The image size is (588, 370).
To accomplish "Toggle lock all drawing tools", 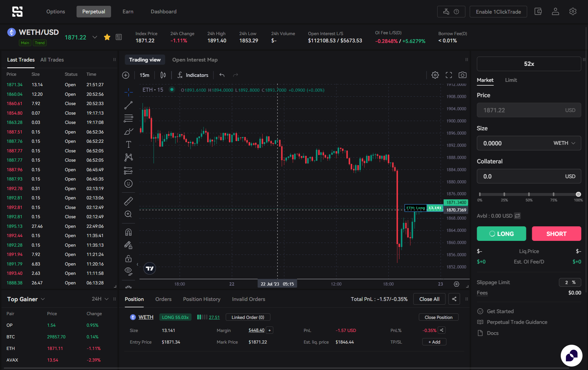I will (x=128, y=258).
